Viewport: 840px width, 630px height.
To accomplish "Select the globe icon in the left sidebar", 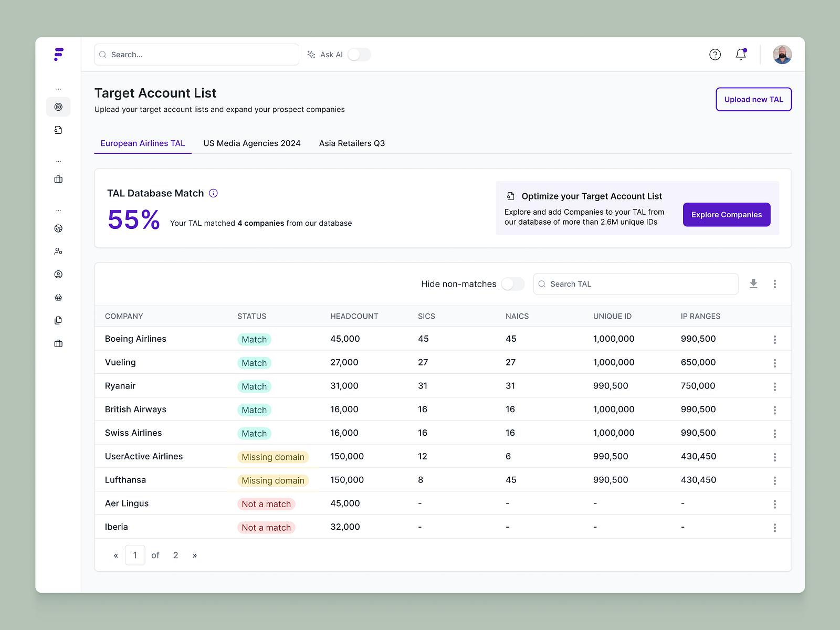I will click(58, 228).
